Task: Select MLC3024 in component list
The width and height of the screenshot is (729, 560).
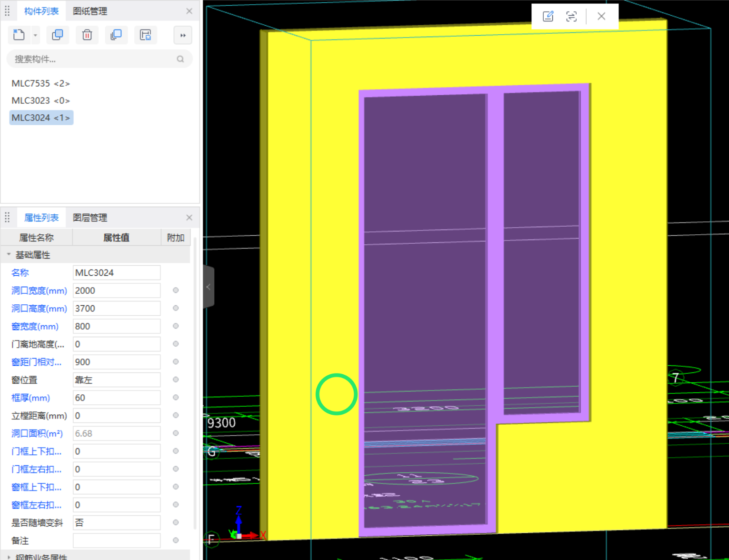Action: (41, 118)
